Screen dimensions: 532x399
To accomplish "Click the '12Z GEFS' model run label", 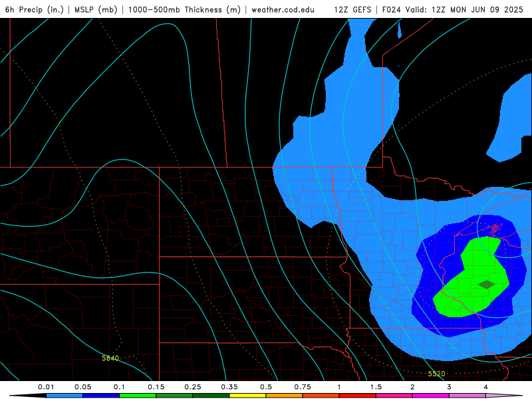I will tap(352, 9).
